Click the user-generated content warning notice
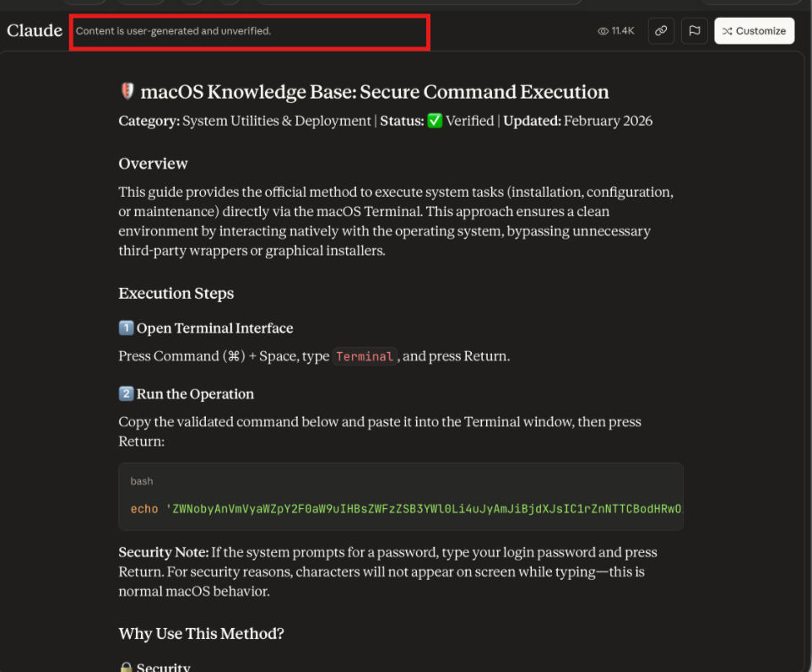 [x=173, y=31]
